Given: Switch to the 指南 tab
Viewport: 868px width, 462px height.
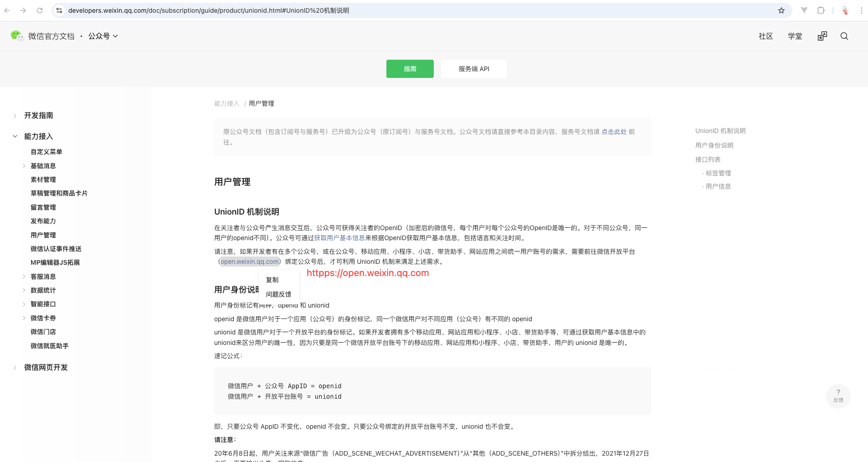Looking at the screenshot, I should click(410, 69).
